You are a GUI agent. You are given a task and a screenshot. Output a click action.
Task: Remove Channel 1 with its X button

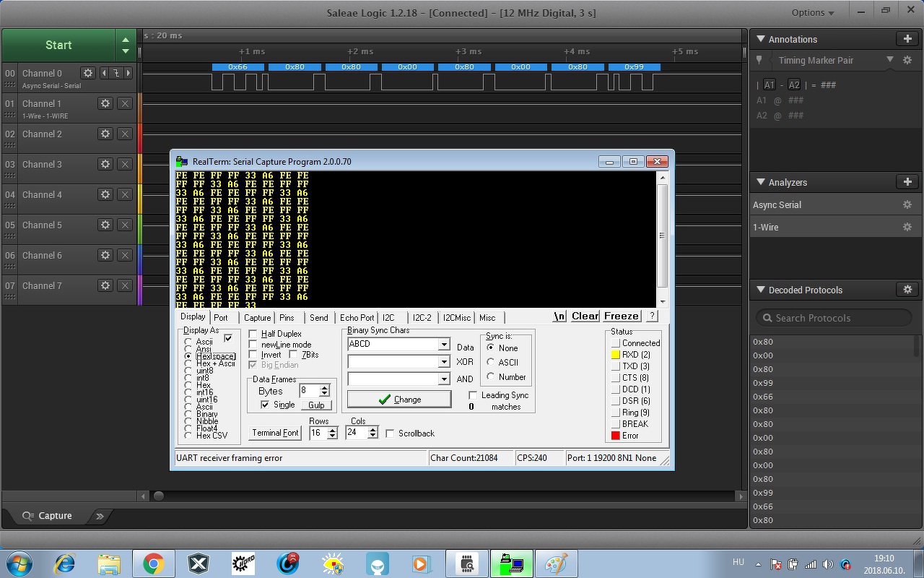[125, 103]
